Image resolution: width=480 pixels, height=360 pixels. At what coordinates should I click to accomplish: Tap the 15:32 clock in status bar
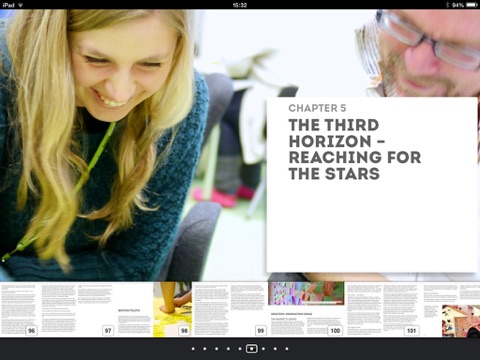(x=240, y=5)
